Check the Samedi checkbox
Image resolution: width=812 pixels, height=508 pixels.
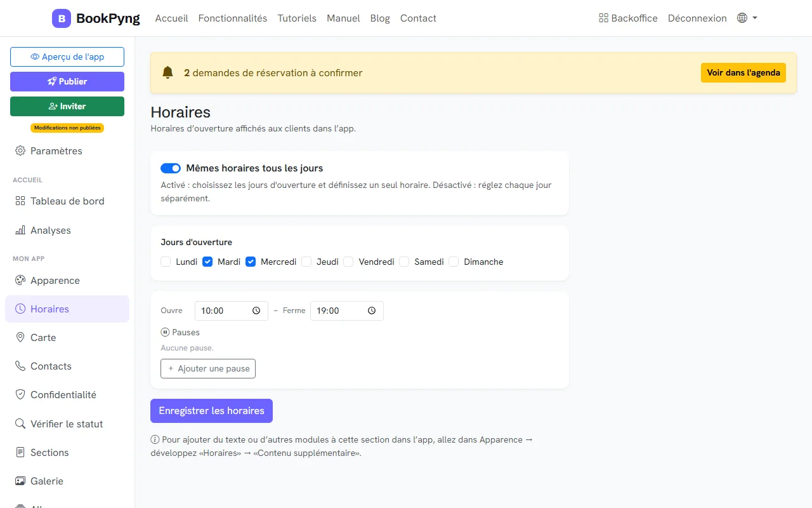(x=404, y=262)
